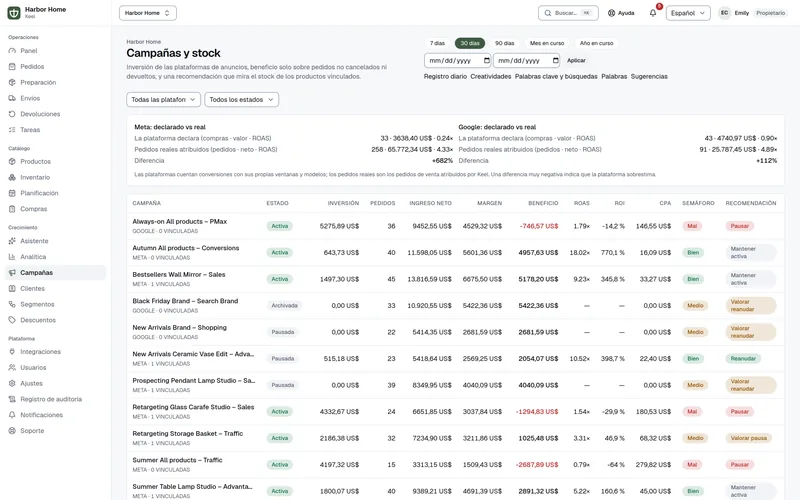This screenshot has height=500, width=800.
Task: Click the Compras clipboard icon
Action: point(12,209)
